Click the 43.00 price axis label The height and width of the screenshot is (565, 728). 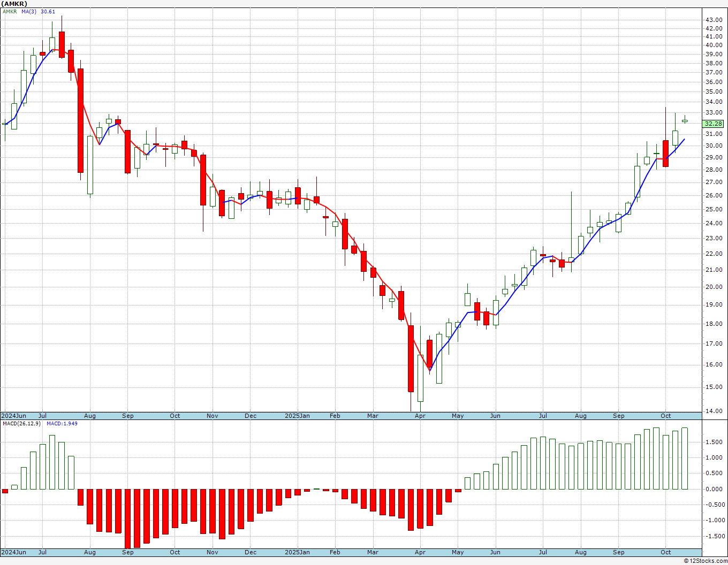714,20
